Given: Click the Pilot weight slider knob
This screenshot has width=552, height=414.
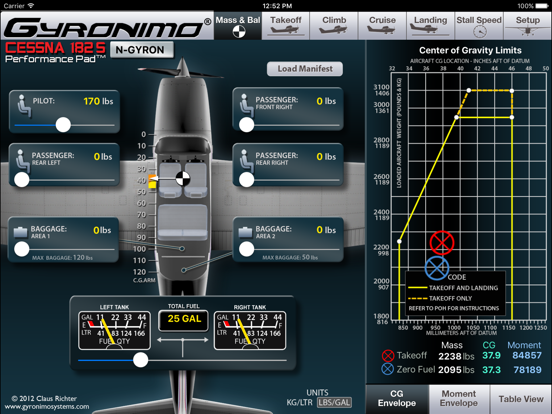Looking at the screenshot, I should (x=63, y=125).
